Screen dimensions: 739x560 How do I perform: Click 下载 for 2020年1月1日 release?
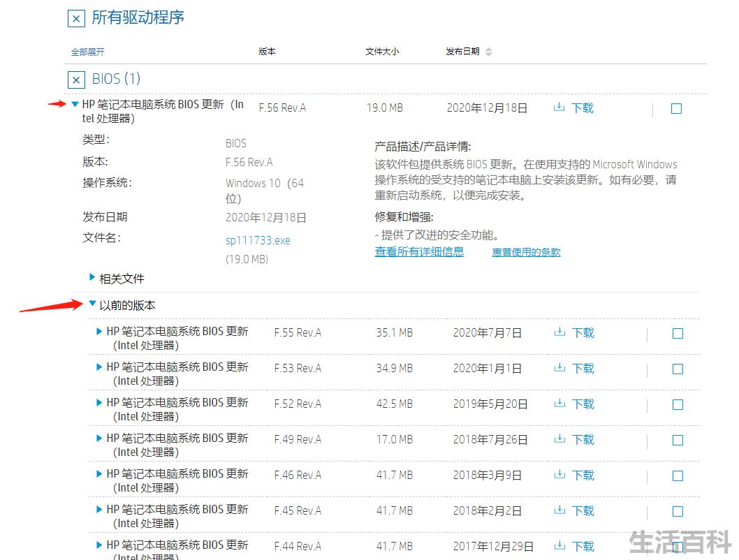(x=583, y=368)
